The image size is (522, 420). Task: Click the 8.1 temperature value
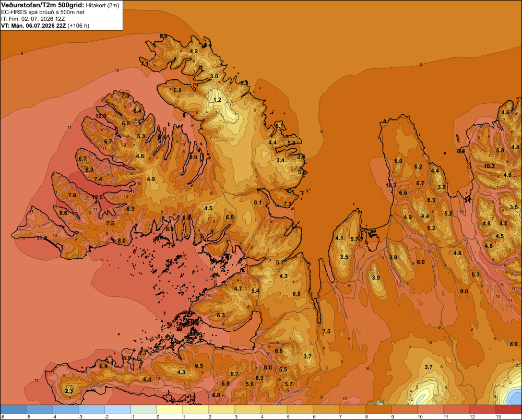click(x=258, y=202)
